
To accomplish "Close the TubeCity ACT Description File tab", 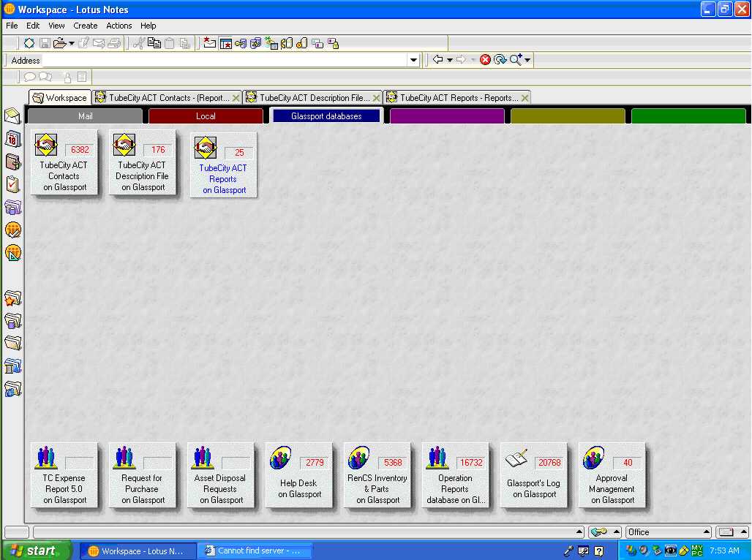I will [376, 98].
